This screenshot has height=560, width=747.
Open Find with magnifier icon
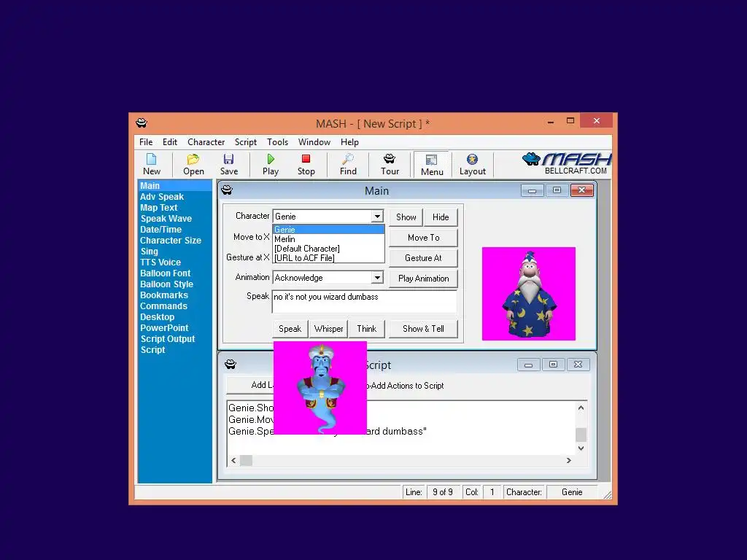(x=348, y=164)
